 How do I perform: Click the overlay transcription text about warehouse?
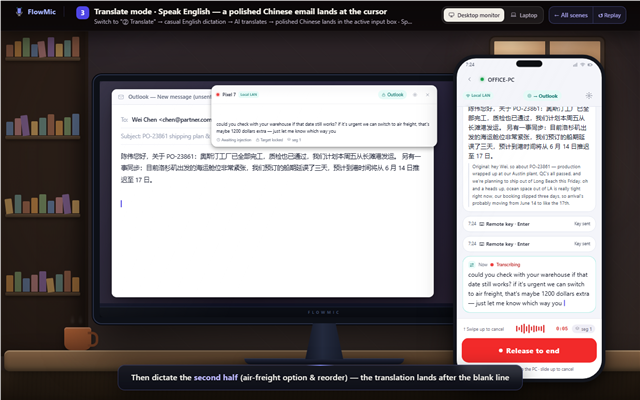322,127
